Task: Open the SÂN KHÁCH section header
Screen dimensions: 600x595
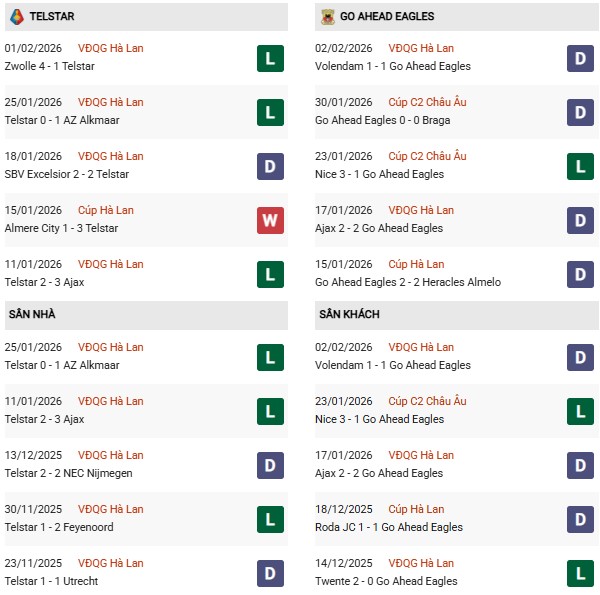Action: click(x=349, y=314)
